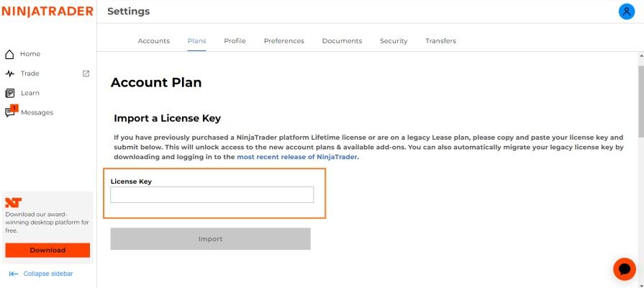This screenshot has height=288, width=644.
Task: Click the Account Plan heading
Action: (x=156, y=83)
